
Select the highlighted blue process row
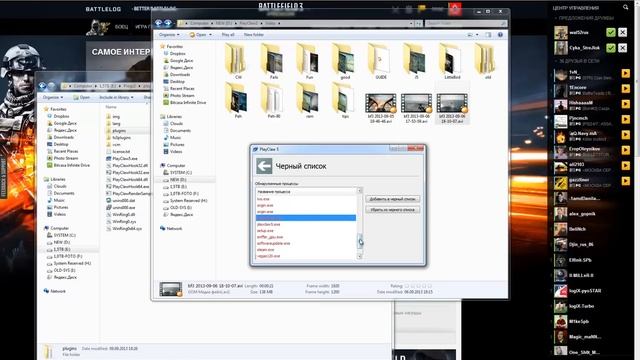pyautogui.click(x=306, y=218)
